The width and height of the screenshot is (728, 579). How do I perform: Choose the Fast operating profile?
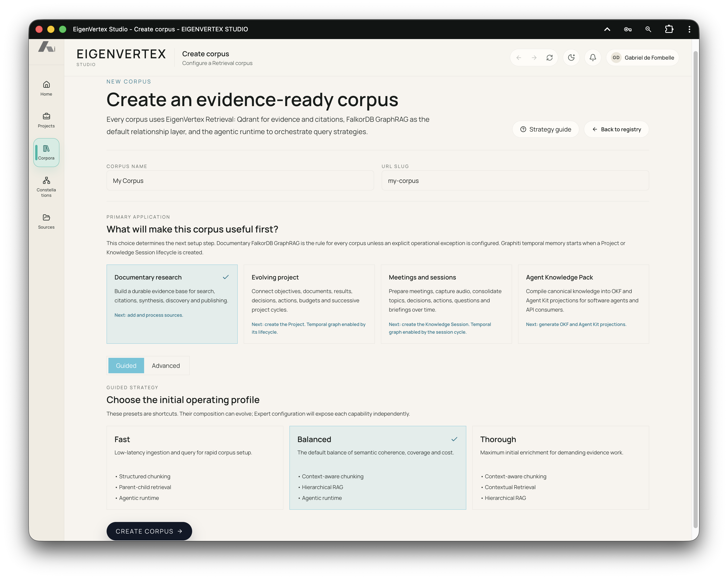[195, 468]
